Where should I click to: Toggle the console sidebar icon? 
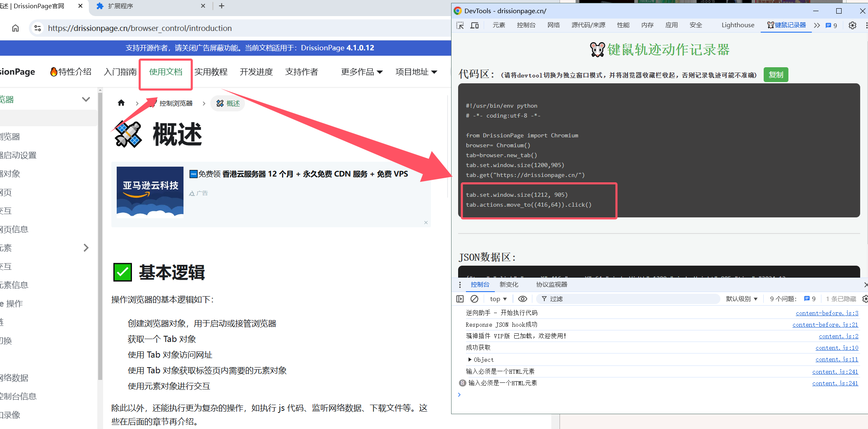tap(460, 299)
